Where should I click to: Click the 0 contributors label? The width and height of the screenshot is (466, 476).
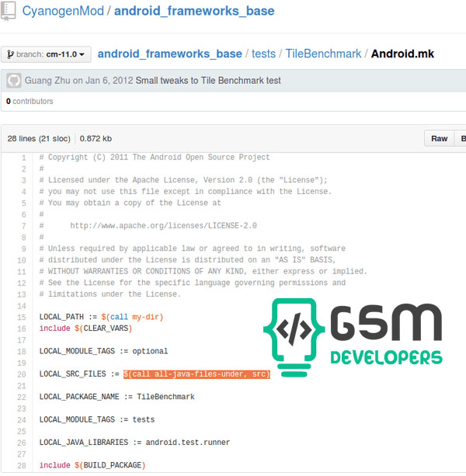point(30,101)
